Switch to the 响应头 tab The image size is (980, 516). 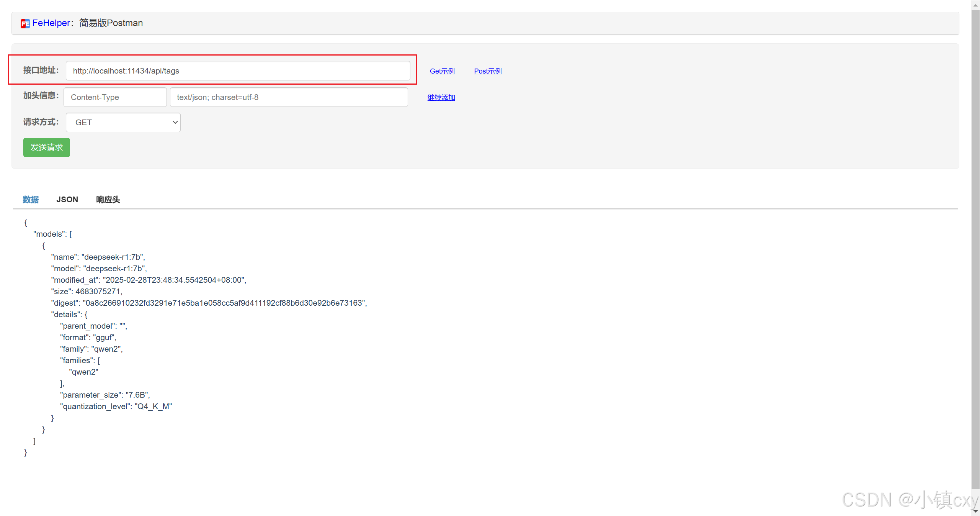pos(108,200)
